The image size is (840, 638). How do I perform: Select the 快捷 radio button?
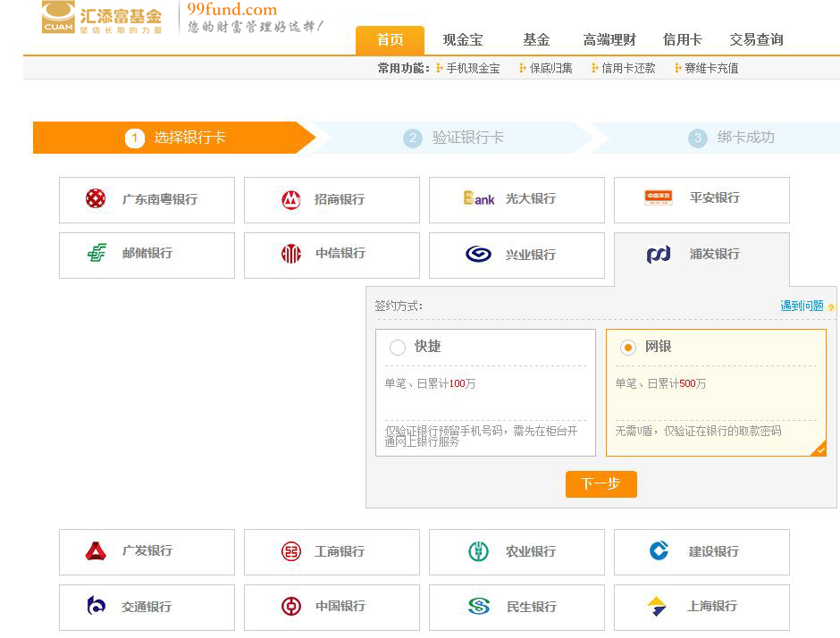point(398,348)
